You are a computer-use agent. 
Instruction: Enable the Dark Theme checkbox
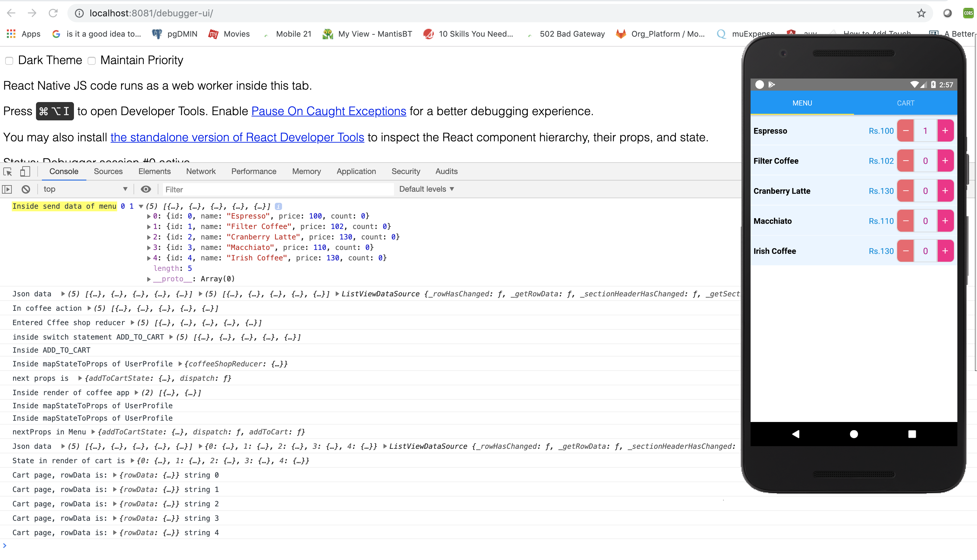pos(9,61)
